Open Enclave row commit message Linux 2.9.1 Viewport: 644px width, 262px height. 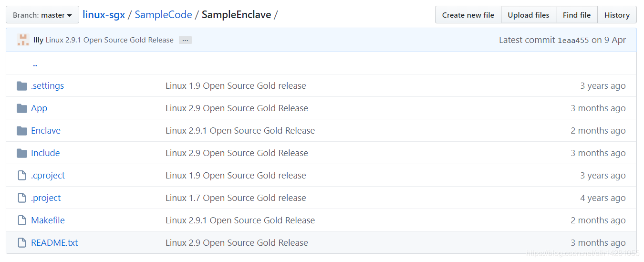(x=240, y=131)
